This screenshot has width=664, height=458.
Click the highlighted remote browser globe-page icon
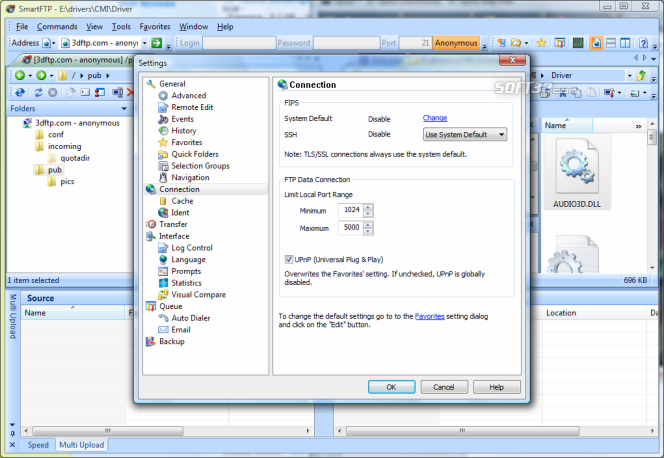[x=596, y=43]
